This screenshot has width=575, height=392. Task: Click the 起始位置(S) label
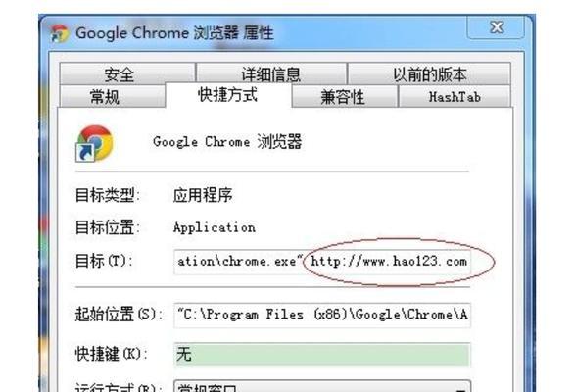(x=117, y=315)
